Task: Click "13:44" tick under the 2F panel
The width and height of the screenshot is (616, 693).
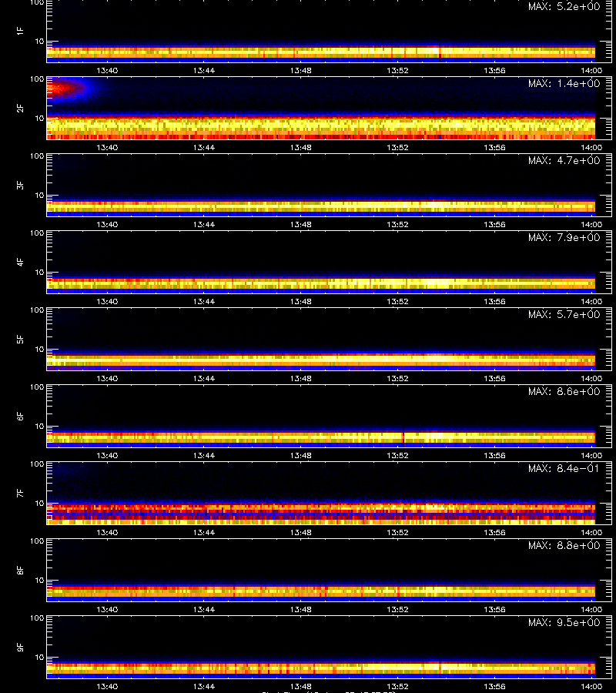Action: click(x=204, y=148)
